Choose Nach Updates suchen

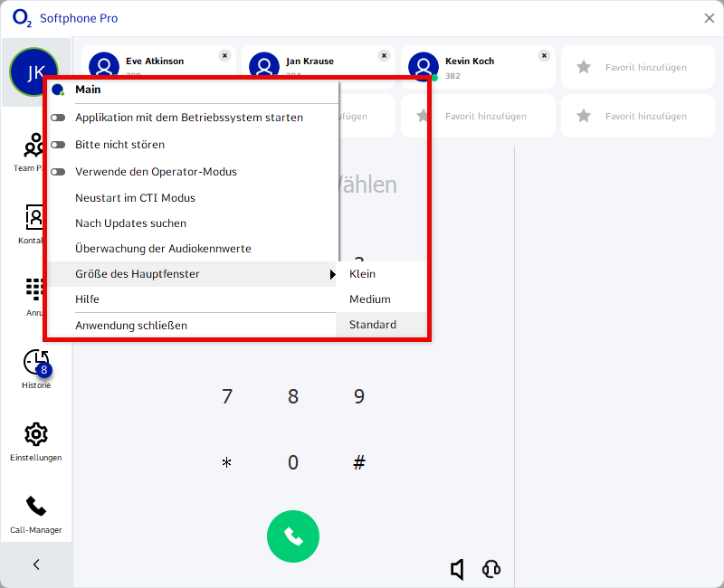pyautogui.click(x=130, y=223)
